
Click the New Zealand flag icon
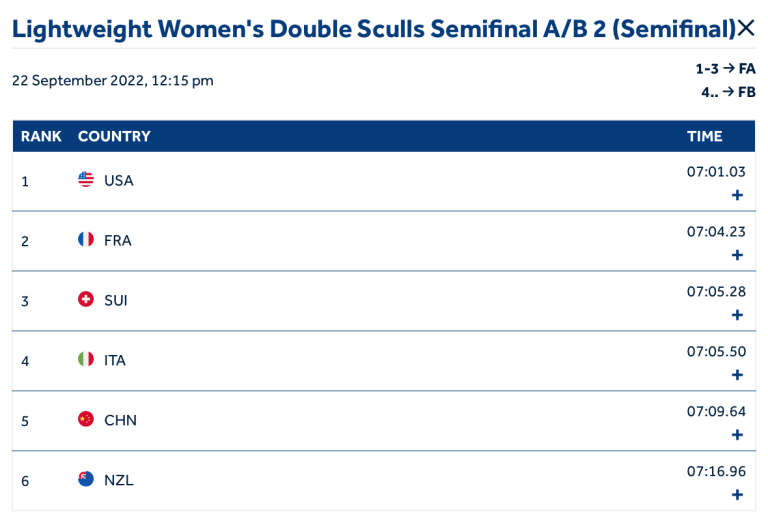click(x=86, y=480)
